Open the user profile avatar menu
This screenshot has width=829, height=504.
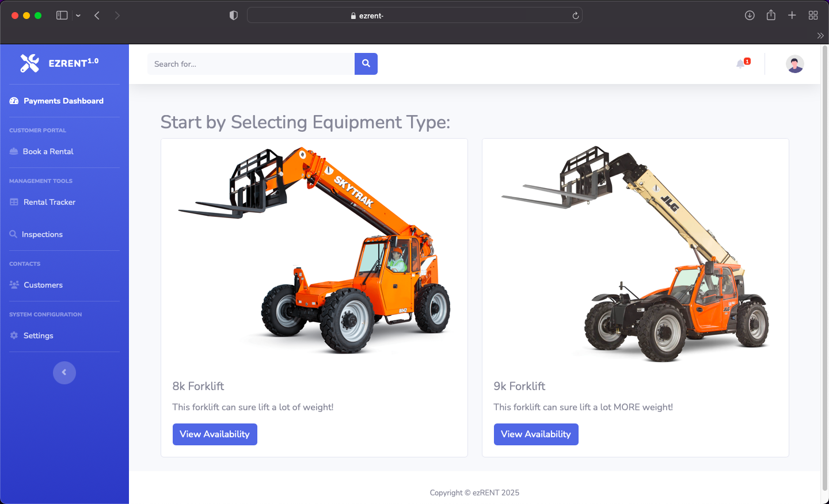(795, 64)
